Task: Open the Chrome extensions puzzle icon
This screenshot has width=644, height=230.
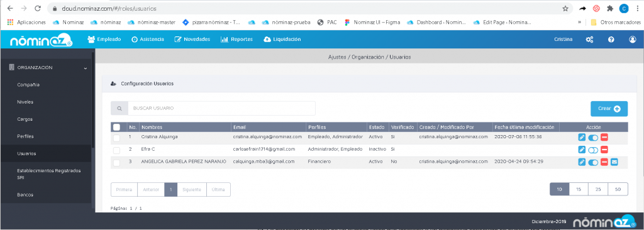Action: pos(610,8)
